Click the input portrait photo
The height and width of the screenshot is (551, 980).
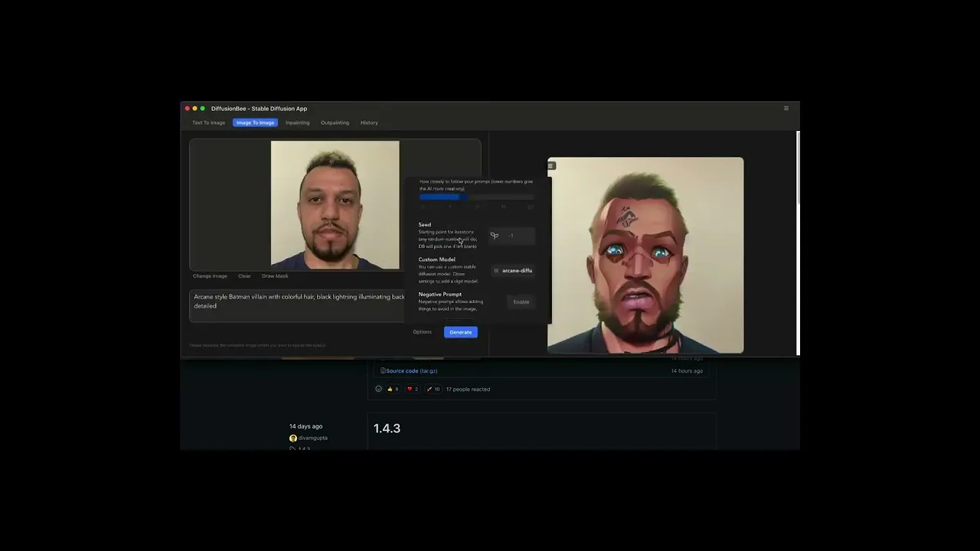click(335, 205)
